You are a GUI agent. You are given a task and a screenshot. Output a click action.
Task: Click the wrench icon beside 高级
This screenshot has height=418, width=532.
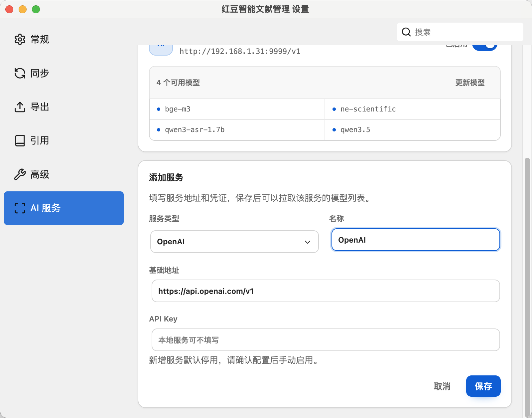click(20, 174)
